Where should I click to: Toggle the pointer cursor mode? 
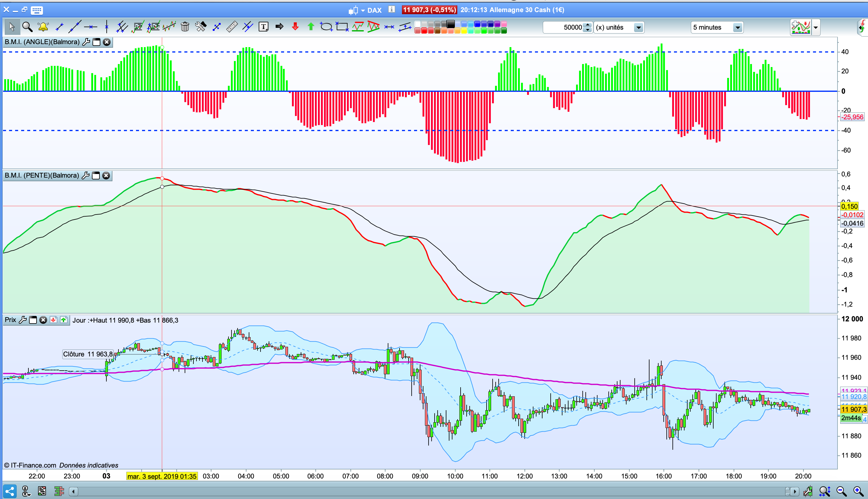tap(12, 27)
